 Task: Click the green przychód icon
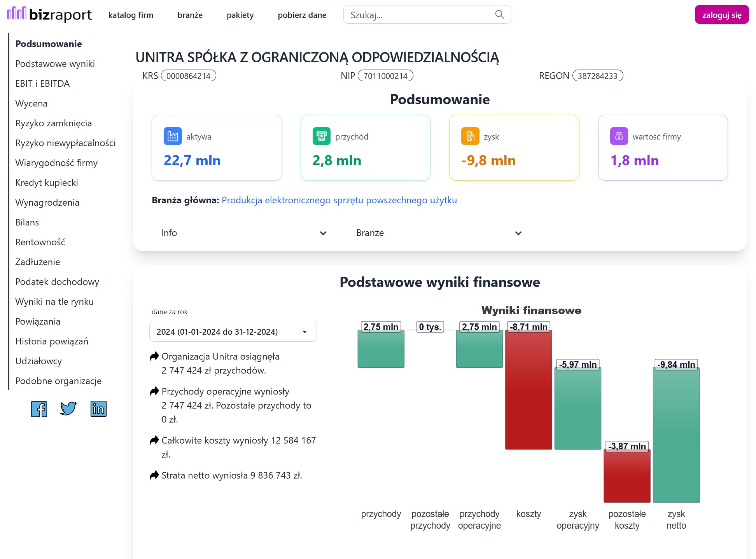click(x=321, y=136)
